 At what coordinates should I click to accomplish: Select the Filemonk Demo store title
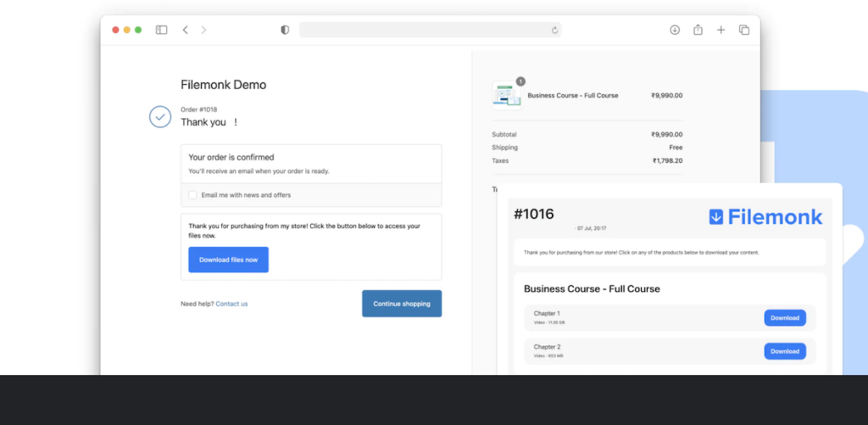coord(223,85)
